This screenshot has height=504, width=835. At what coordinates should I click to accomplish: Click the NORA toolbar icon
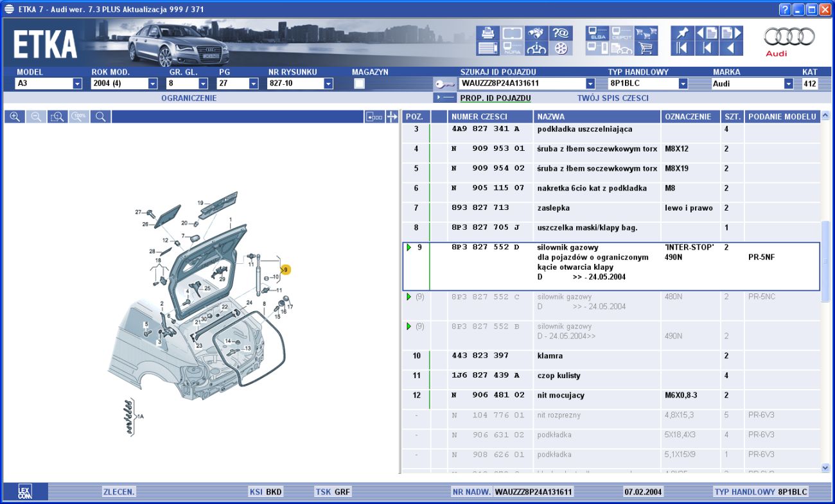[512, 48]
